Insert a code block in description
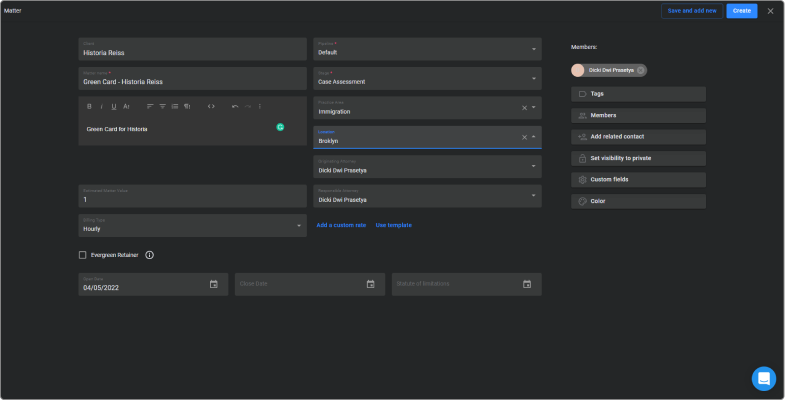This screenshot has height=400, width=785. pyautogui.click(x=211, y=106)
